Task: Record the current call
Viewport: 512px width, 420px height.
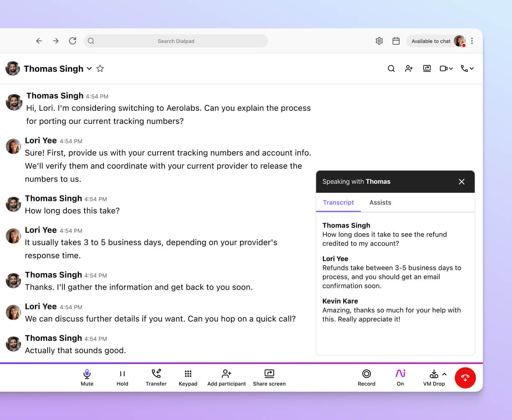Action: 366,377
